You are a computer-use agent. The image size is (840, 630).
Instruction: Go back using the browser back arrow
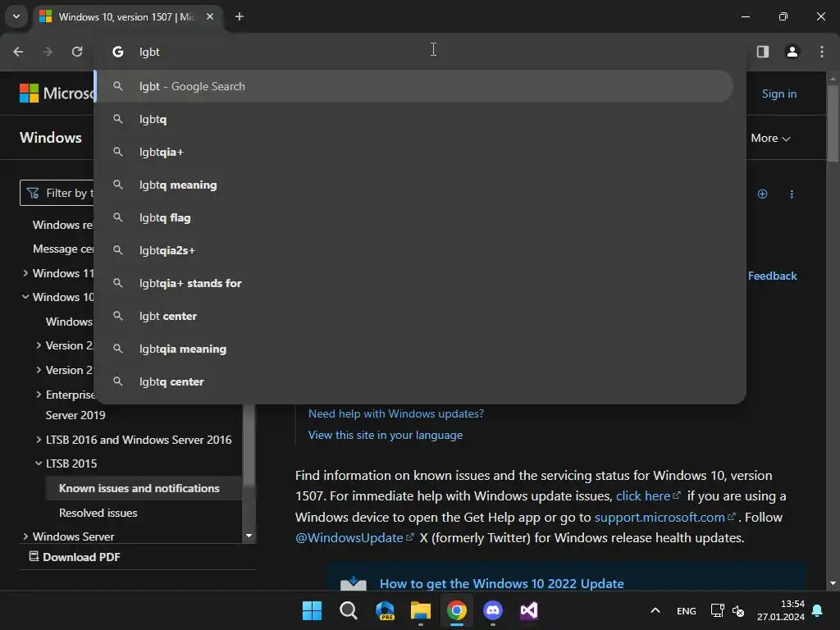point(18,52)
